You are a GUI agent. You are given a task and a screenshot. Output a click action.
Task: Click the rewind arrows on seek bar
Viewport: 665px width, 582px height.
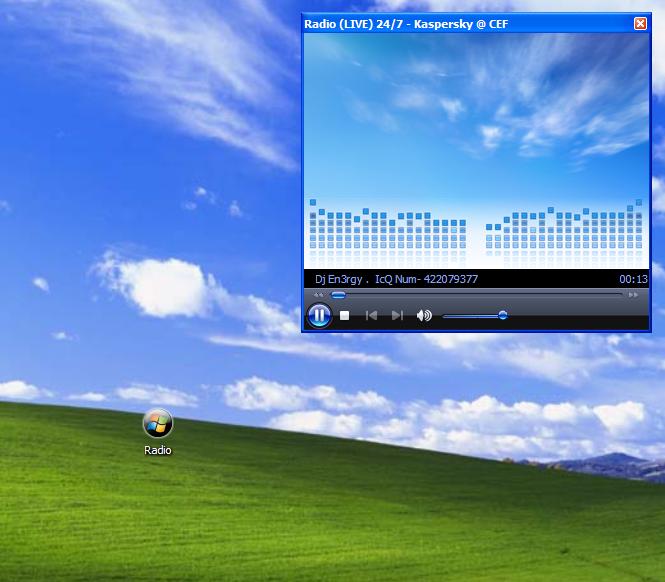[319, 295]
